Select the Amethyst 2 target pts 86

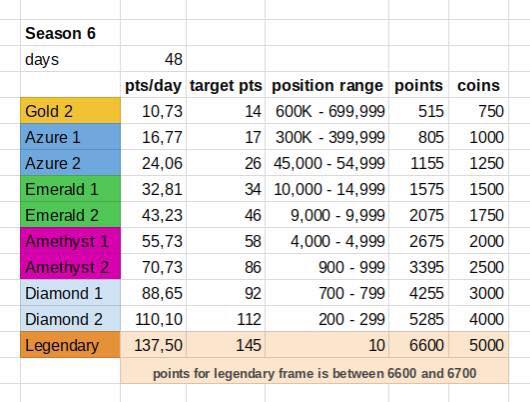226,267
